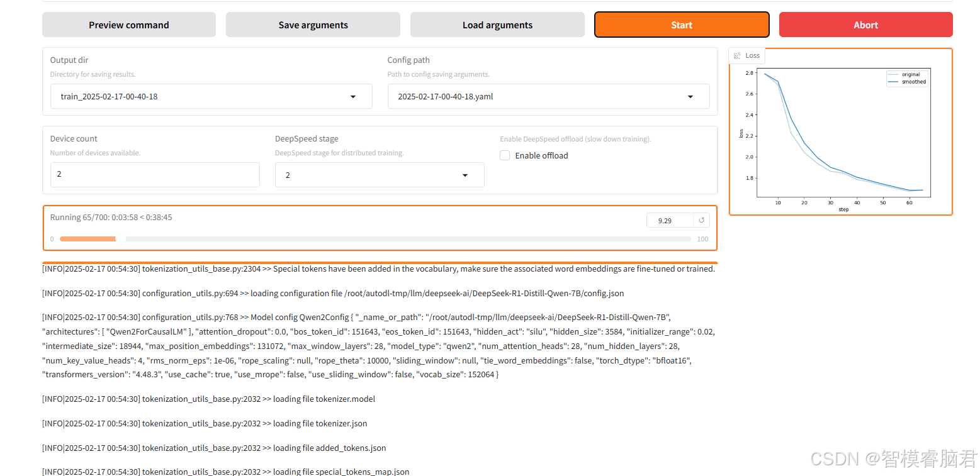Abort the running training
The width and height of the screenshot is (980, 476).
865,25
